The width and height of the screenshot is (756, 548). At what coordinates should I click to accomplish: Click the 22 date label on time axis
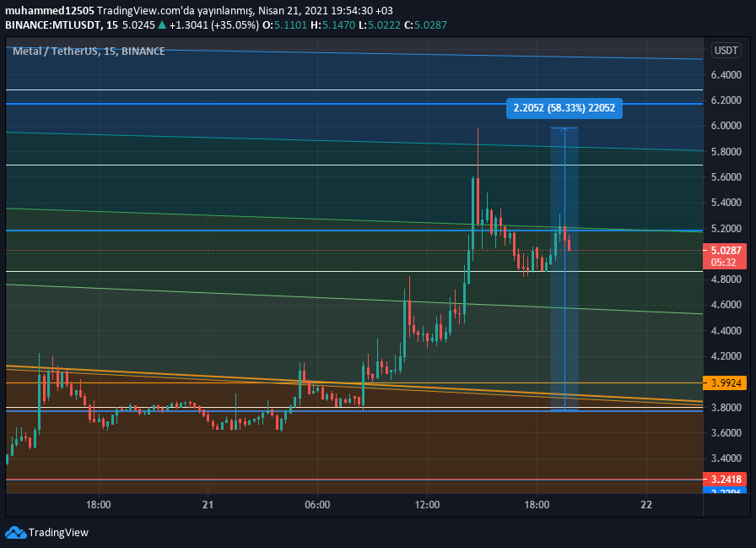pyautogui.click(x=646, y=505)
